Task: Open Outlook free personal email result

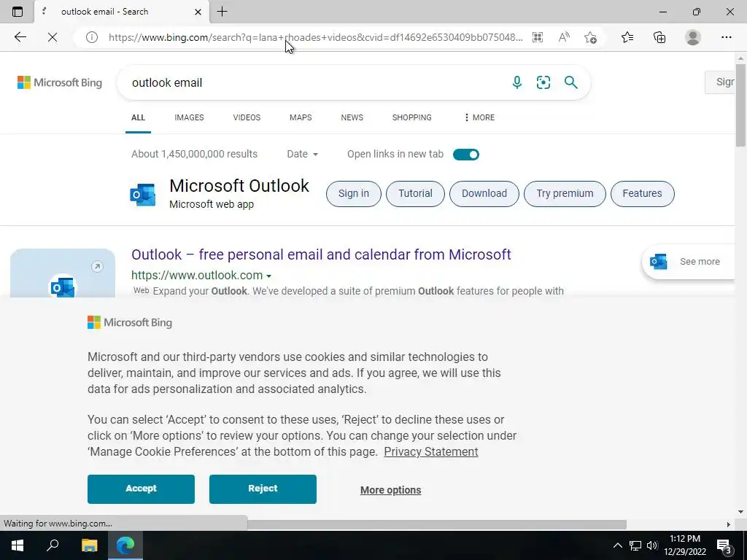Action: tap(321, 254)
